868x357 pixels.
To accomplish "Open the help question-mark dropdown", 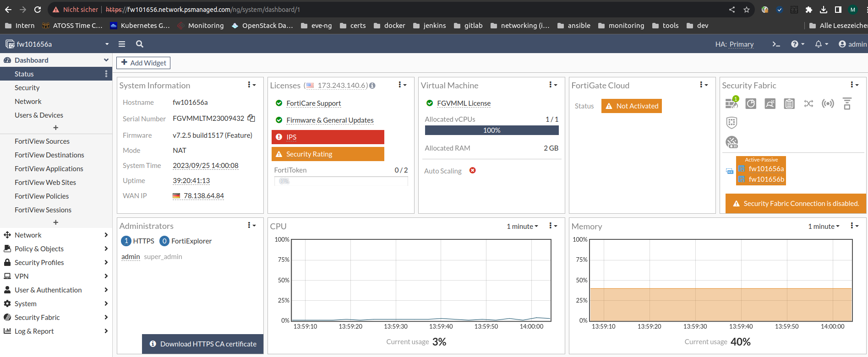I will (x=797, y=44).
